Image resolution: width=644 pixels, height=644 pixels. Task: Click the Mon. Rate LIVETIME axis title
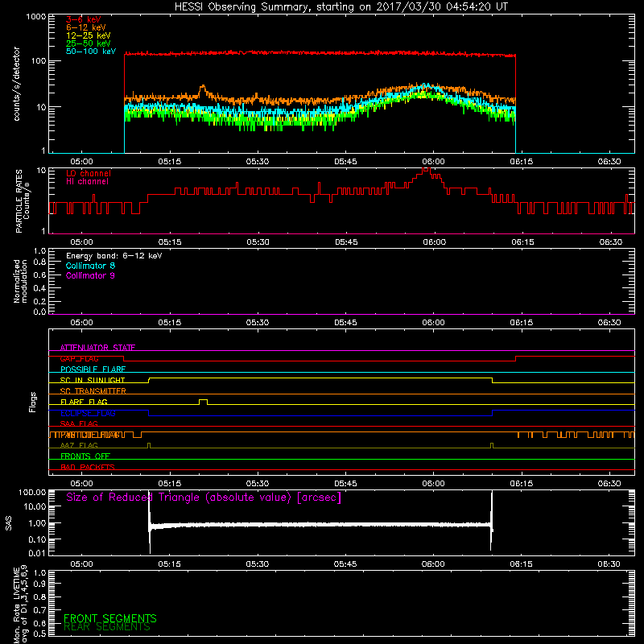(20, 605)
